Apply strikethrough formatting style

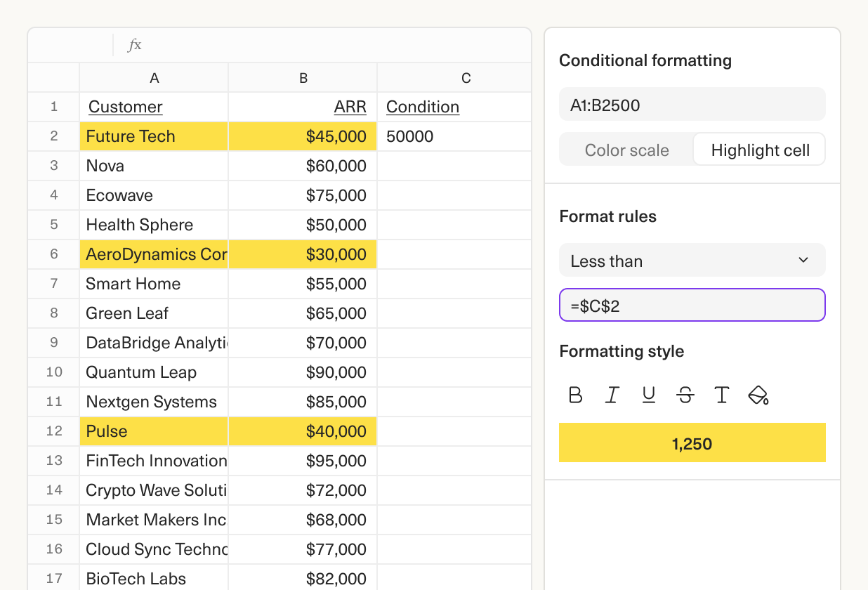[x=685, y=395]
